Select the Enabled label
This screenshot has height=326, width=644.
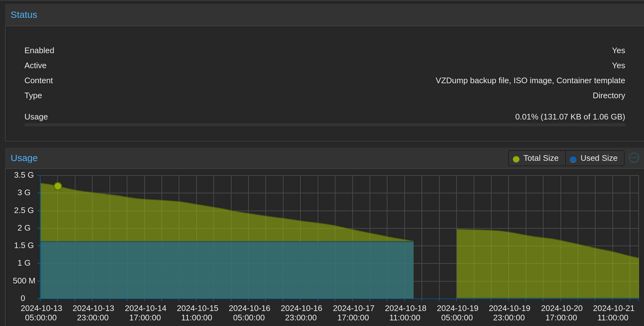(x=39, y=50)
